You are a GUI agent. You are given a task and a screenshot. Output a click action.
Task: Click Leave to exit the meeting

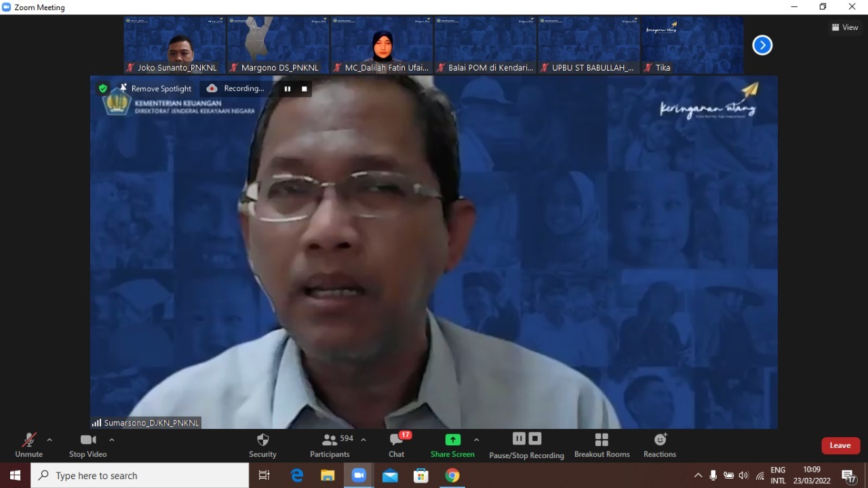(840, 445)
